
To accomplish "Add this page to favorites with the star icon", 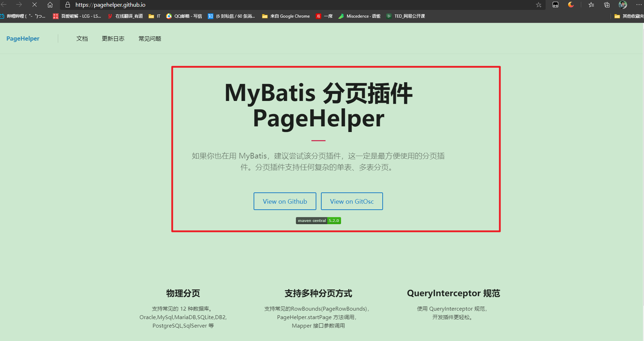I will coord(539,5).
